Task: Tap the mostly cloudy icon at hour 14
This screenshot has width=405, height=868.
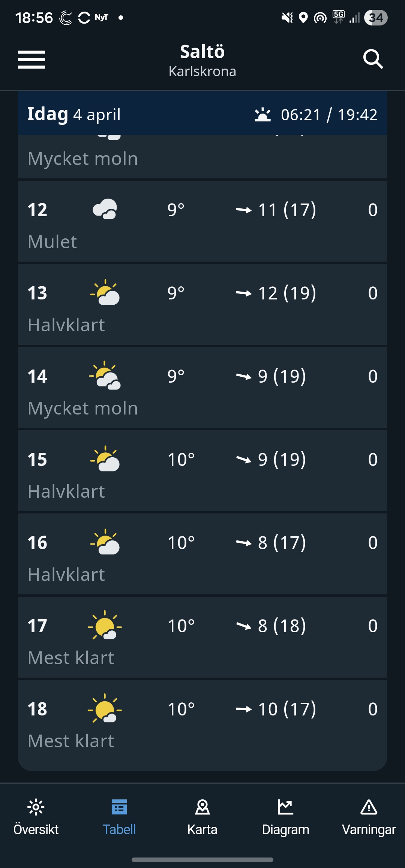Action: (x=105, y=376)
